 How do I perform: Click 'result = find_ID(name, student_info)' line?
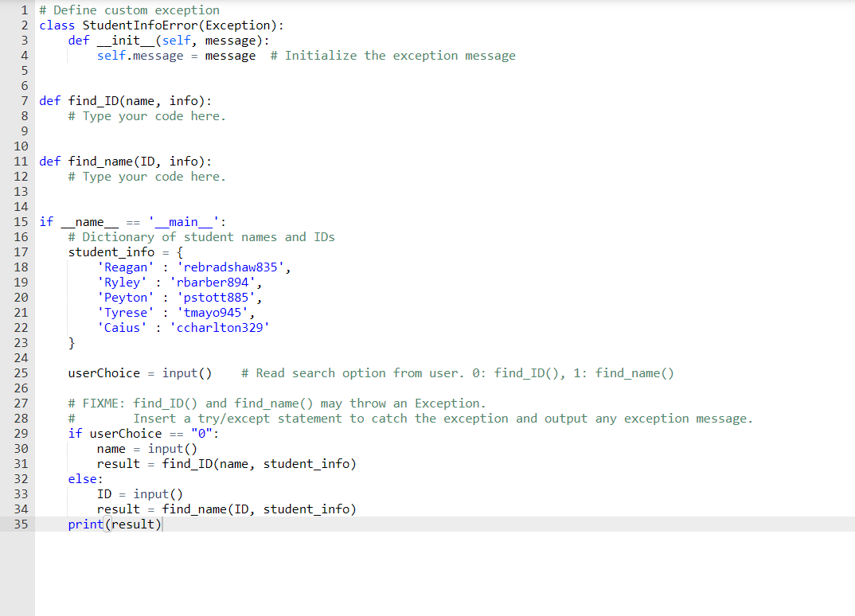[x=226, y=465]
